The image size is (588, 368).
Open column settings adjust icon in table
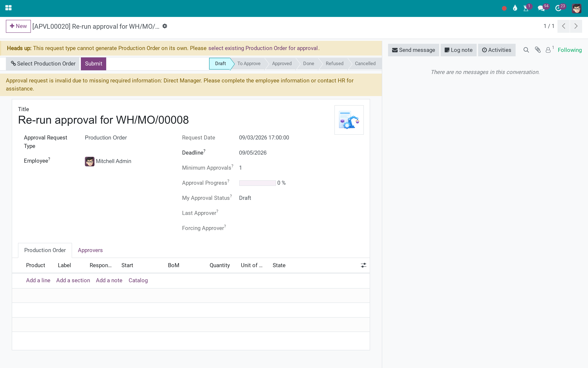tap(363, 265)
